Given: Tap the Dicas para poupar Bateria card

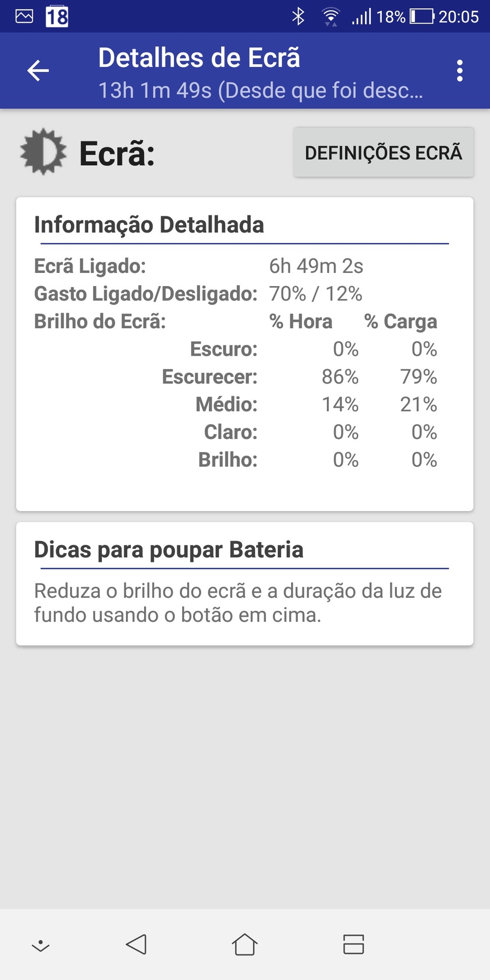Looking at the screenshot, I should [x=245, y=583].
